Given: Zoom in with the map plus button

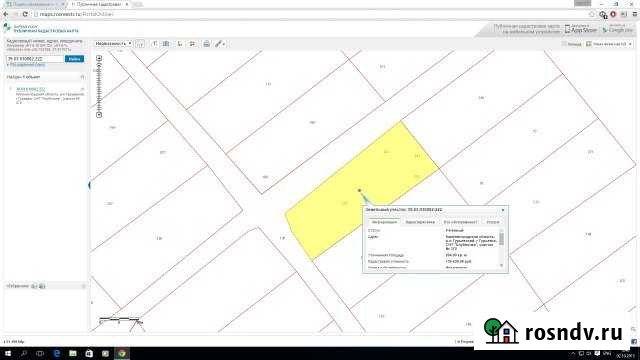Looking at the screenshot, I should (x=99, y=58).
